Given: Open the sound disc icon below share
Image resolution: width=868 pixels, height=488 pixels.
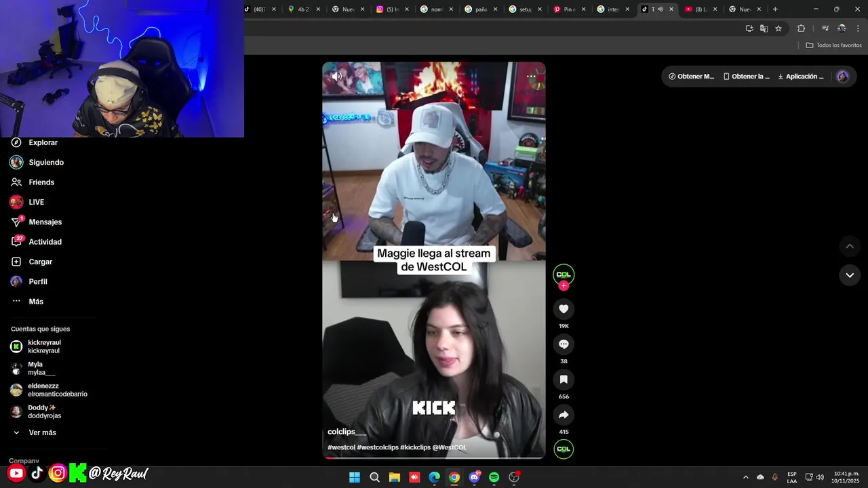Looking at the screenshot, I should [564, 449].
